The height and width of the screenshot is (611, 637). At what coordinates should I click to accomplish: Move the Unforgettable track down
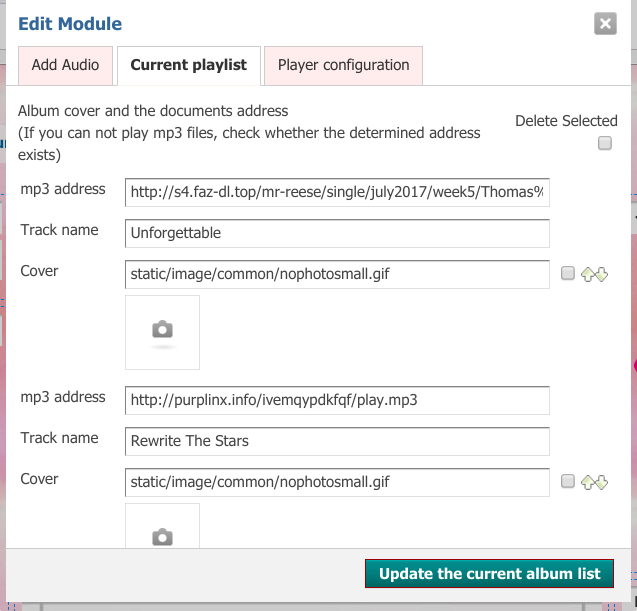click(x=601, y=274)
